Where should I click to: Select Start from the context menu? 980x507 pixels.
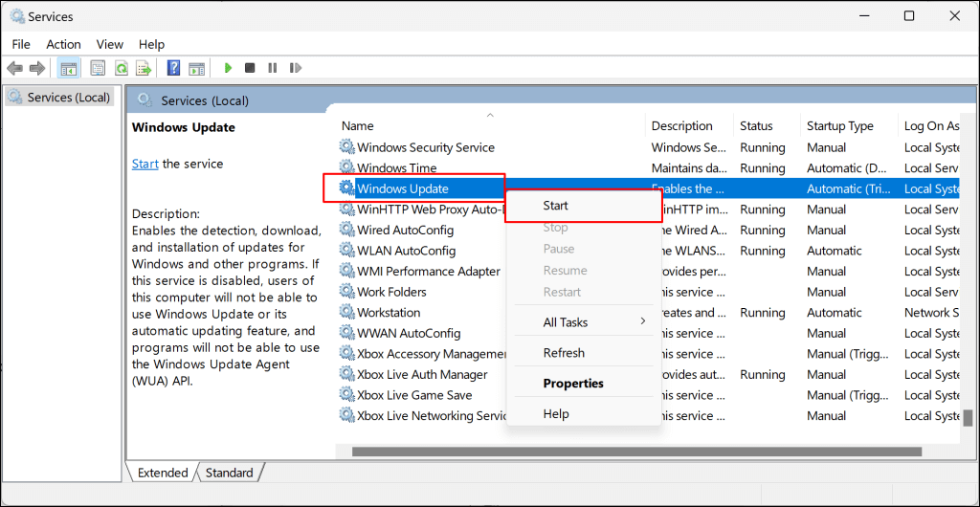click(x=555, y=206)
